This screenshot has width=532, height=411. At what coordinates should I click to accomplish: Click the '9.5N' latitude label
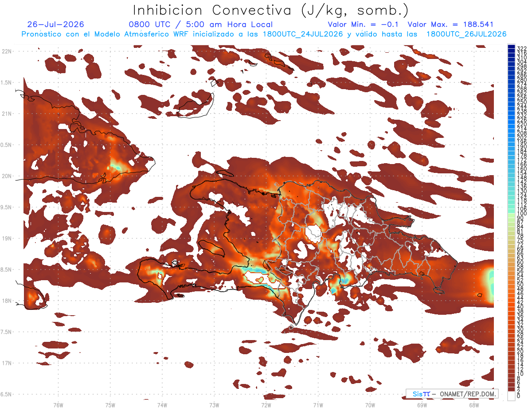tap(6, 207)
